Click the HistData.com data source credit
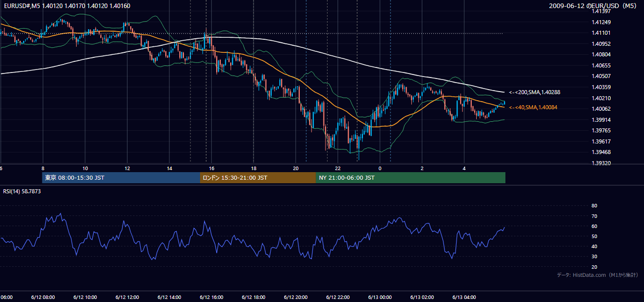The image size is (644, 302). tap(598, 275)
